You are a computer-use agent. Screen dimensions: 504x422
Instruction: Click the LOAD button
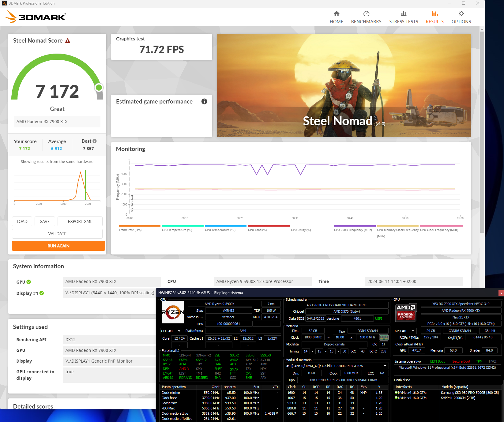pyautogui.click(x=22, y=221)
